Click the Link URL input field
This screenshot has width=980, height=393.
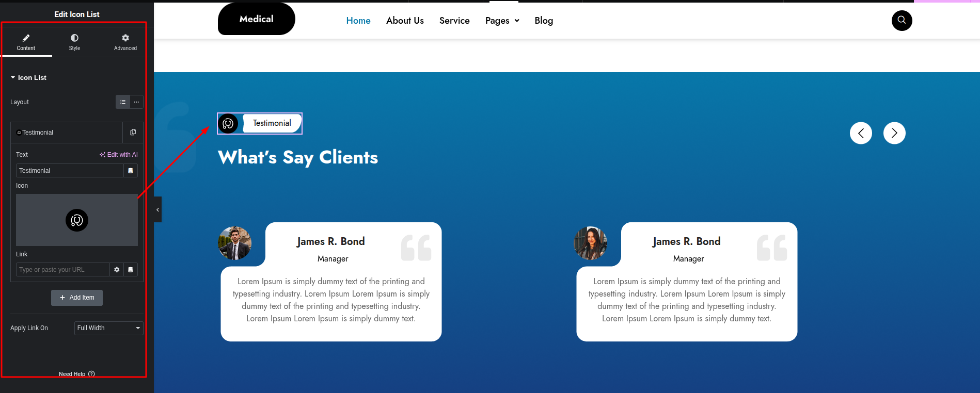pyautogui.click(x=62, y=270)
